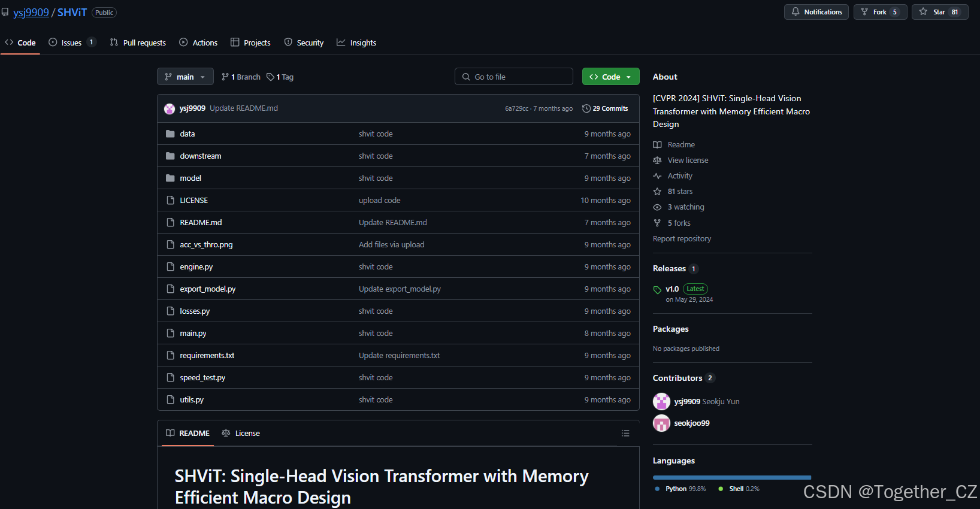Viewport: 980px width, 509px height.
Task: Open ysj9909 owner link in header
Action: (31, 13)
